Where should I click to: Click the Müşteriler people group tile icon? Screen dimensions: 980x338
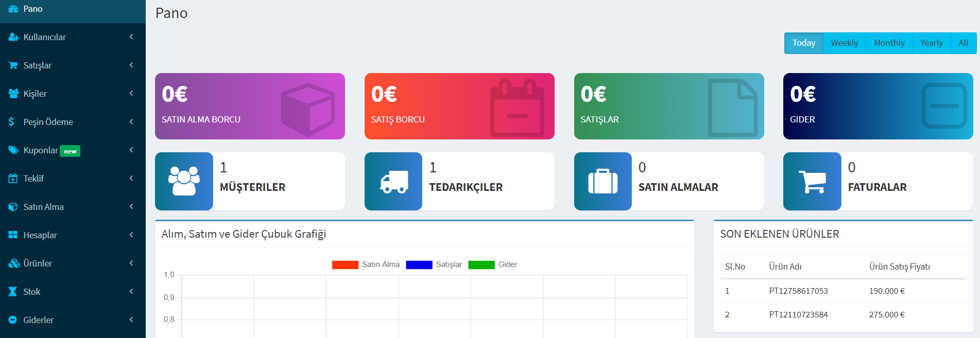pos(184,181)
